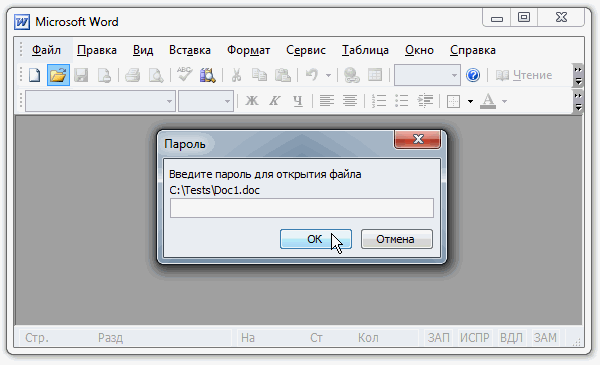600x365 pixels.
Task: Click the Research book icon
Action: [208, 75]
